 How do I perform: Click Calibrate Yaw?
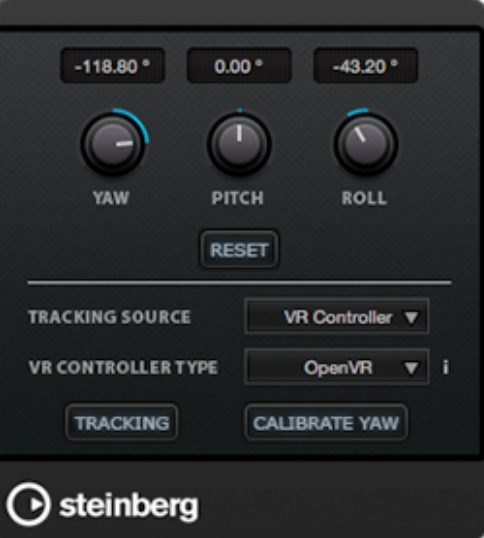[326, 422]
